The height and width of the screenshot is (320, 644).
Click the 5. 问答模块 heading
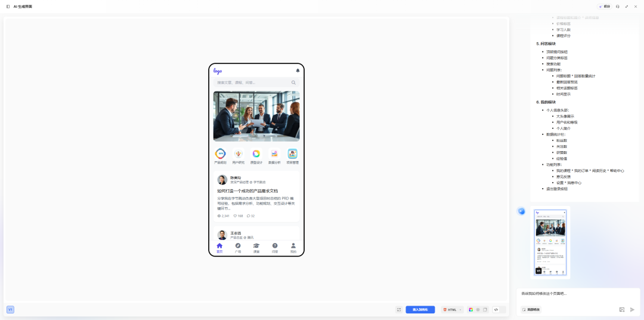(546, 44)
